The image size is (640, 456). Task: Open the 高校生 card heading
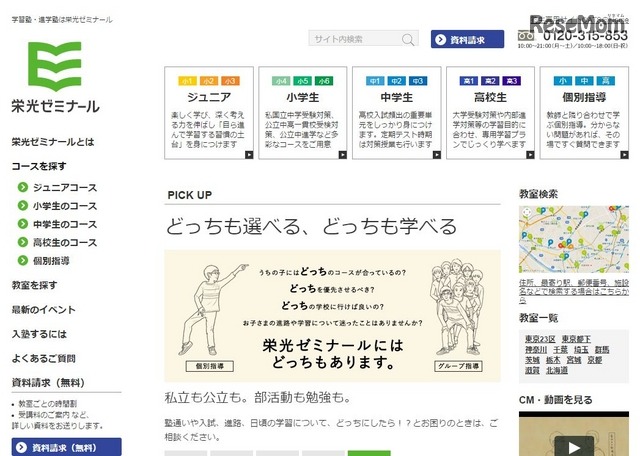click(x=490, y=98)
